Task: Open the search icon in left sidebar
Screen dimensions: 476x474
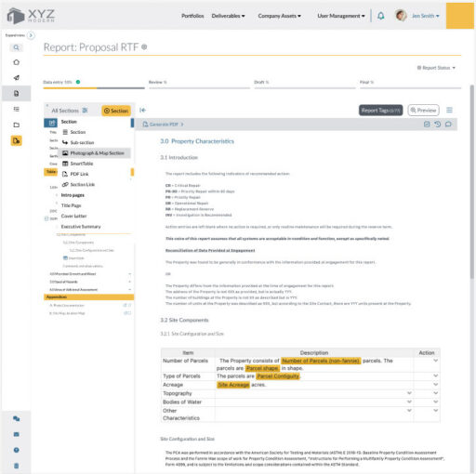Action: coord(16,47)
